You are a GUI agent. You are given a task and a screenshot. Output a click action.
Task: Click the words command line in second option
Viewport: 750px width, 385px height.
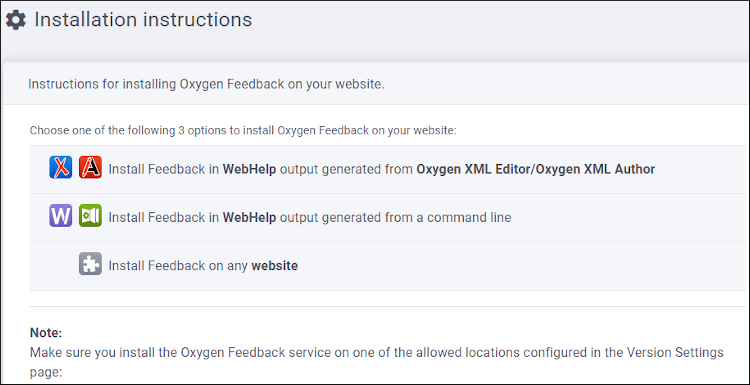coord(469,218)
